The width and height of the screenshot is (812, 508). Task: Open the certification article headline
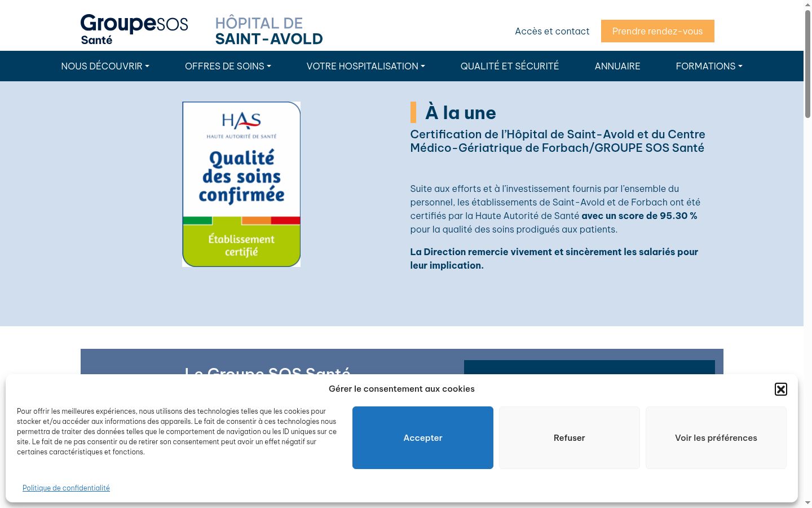click(558, 141)
